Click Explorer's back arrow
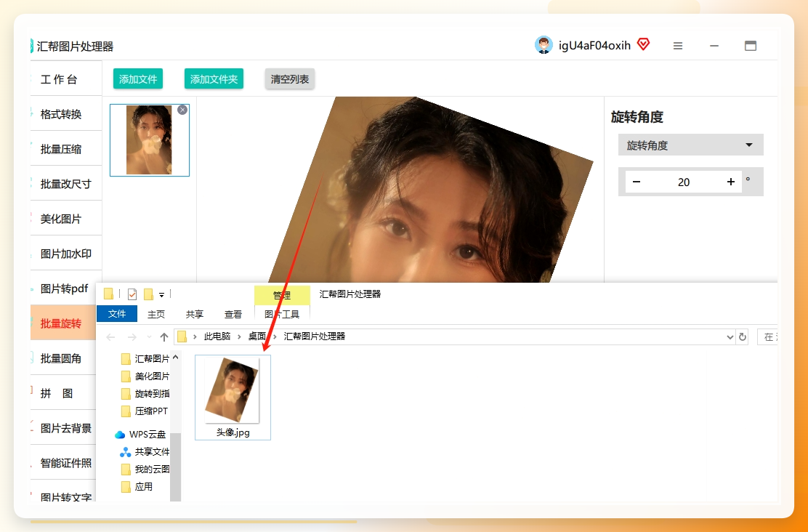The height and width of the screenshot is (532, 808). point(110,337)
